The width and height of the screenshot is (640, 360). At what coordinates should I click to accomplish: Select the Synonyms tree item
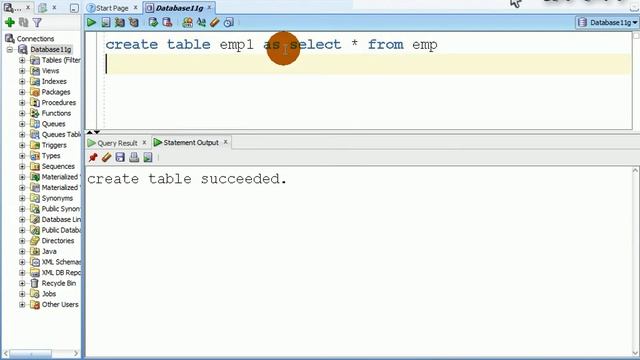click(57, 198)
